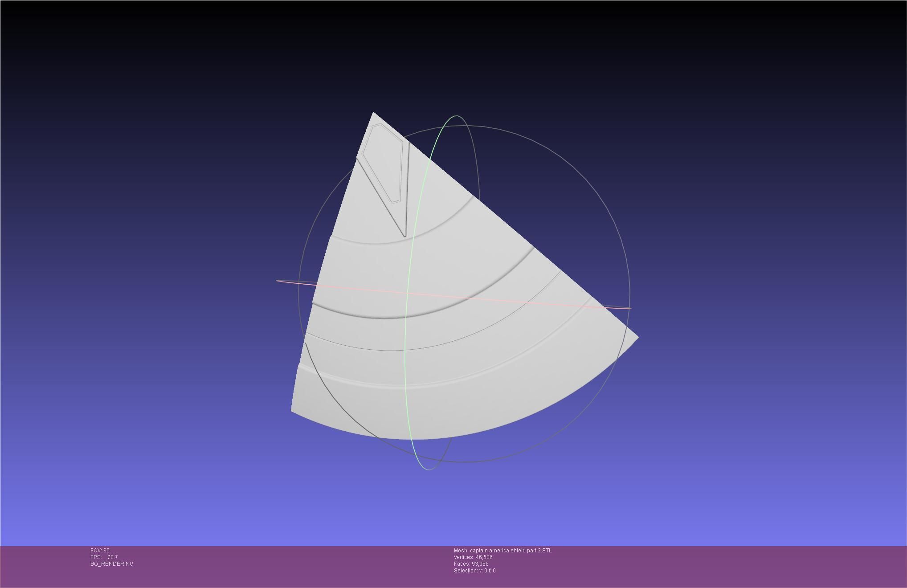
Task: Click the V-shaped star point engraving tip
Action: (404, 235)
